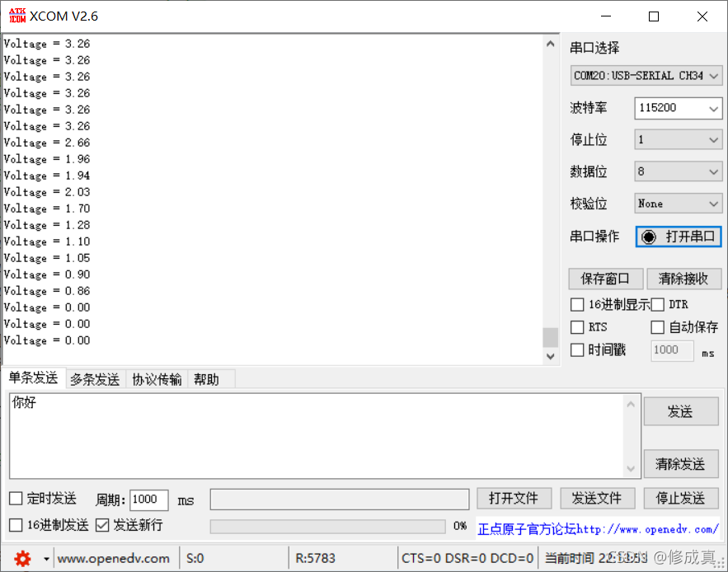728x572 pixels.
Task: Open the 115200 baud rate dropdown
Action: coord(679,108)
